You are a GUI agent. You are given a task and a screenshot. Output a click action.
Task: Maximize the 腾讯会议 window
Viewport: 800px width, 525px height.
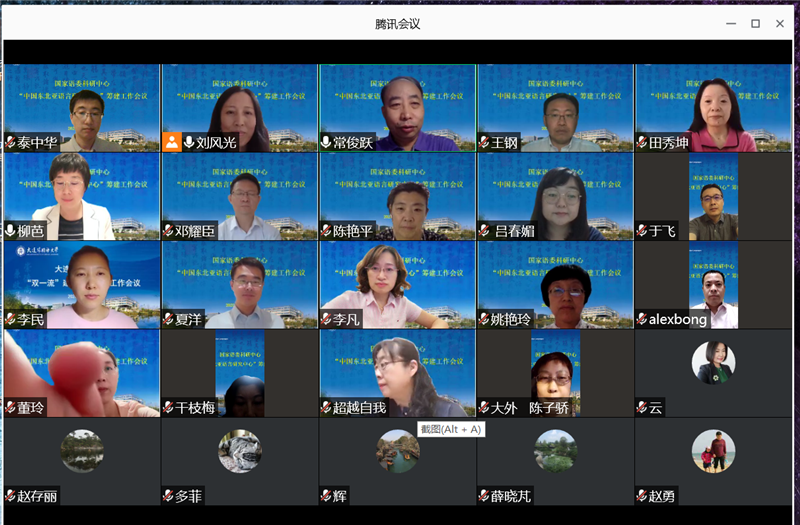point(755,23)
